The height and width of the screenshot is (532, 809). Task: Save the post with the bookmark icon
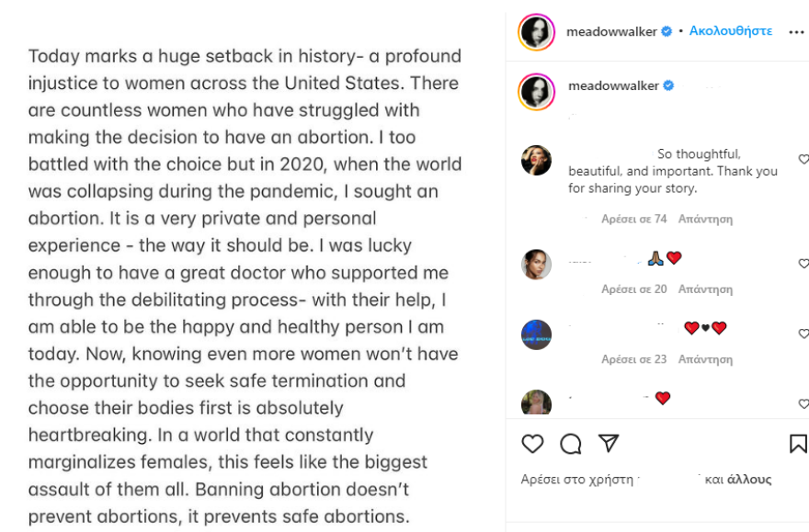(x=798, y=444)
